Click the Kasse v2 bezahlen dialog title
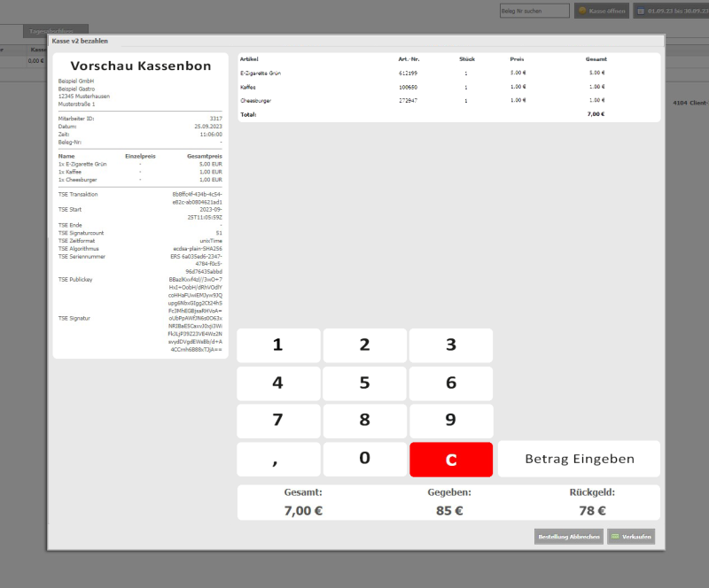709x588 pixels. (x=80, y=41)
